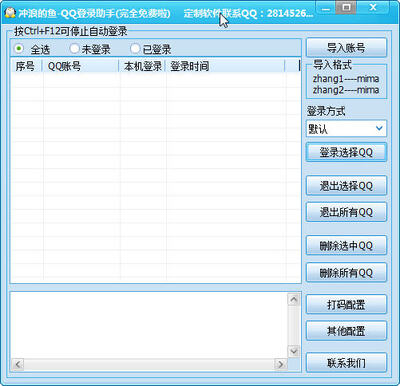400x386 pixels.
Task: Click the 导入账号 button
Action: pos(346,48)
